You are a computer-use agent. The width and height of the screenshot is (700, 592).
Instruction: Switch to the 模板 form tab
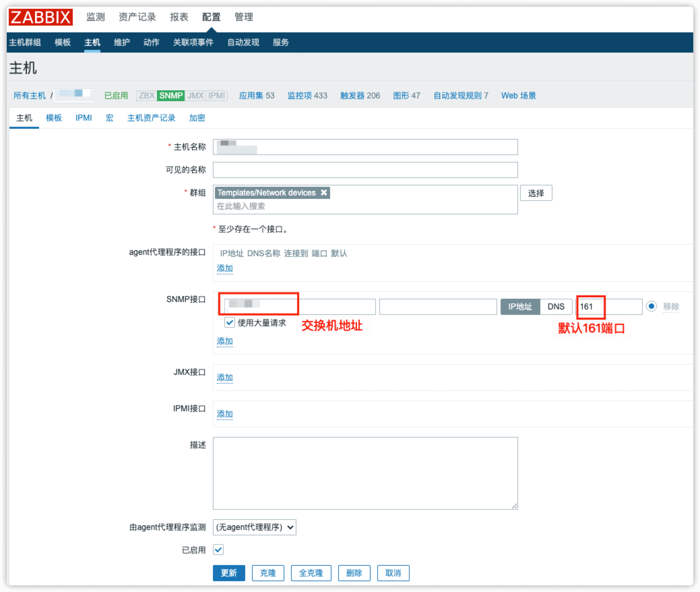click(x=54, y=118)
